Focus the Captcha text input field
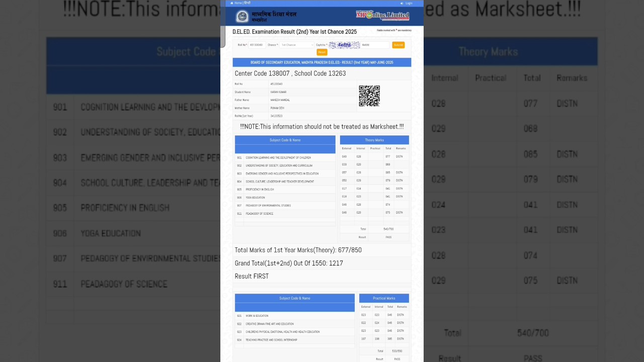The height and width of the screenshot is (362, 644). pyautogui.click(x=375, y=45)
